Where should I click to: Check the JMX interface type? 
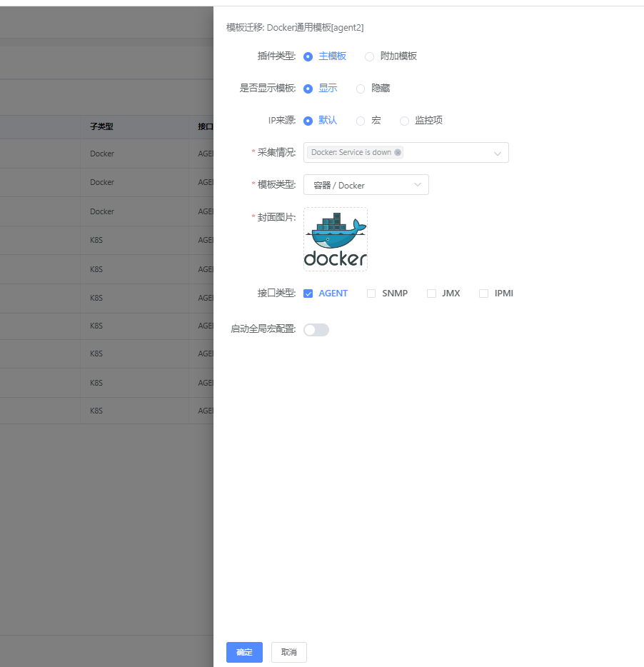(431, 294)
